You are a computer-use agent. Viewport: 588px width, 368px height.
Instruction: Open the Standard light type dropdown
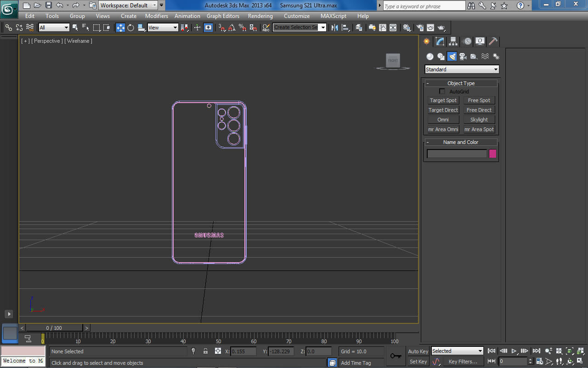tap(462, 69)
